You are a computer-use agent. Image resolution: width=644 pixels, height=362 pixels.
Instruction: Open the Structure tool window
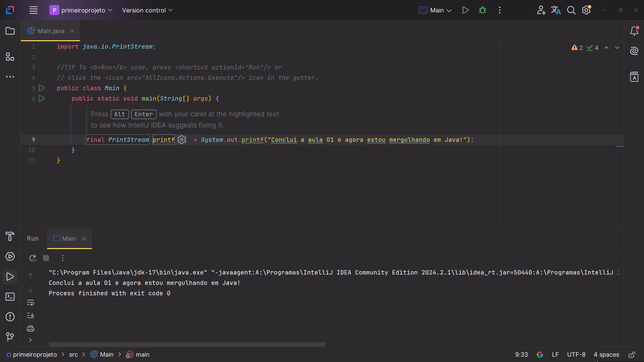[10, 57]
